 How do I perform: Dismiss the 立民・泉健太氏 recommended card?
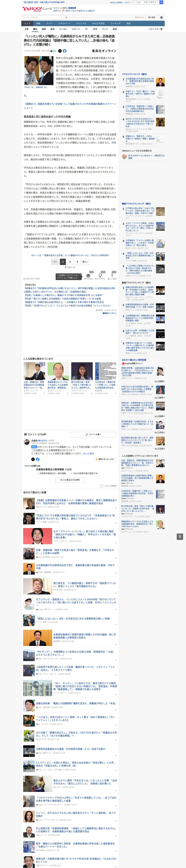(44, 393)
